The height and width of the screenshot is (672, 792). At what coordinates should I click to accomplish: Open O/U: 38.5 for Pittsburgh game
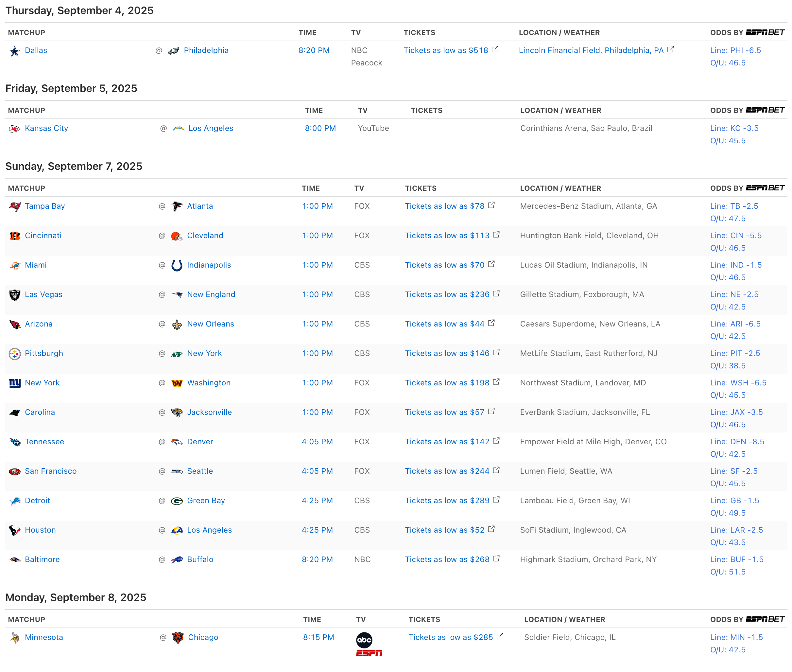pos(728,366)
